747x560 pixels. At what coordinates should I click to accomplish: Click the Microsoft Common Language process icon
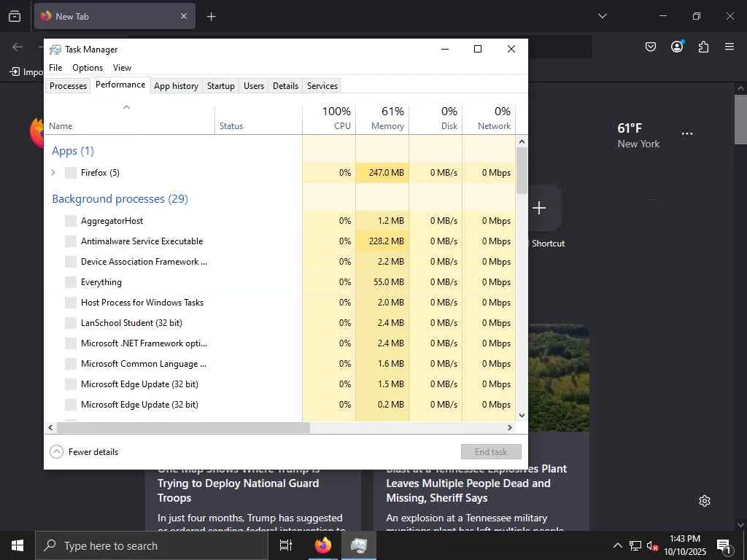[x=71, y=364]
